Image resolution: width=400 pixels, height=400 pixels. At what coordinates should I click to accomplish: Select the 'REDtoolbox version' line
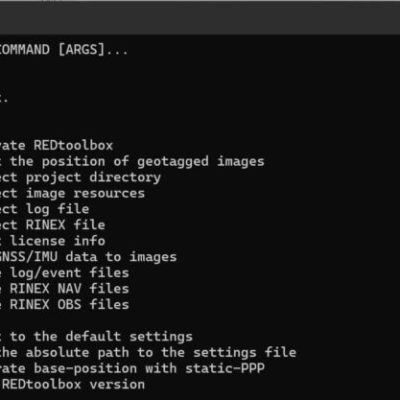[73, 385]
